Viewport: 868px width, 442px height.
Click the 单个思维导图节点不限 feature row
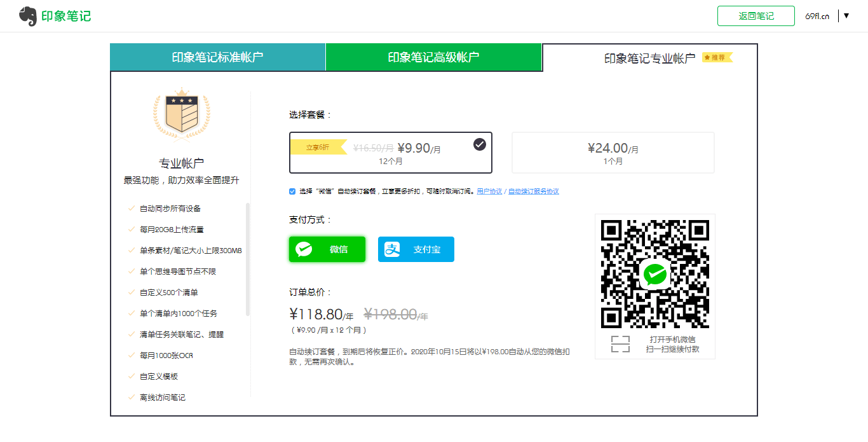178,271
